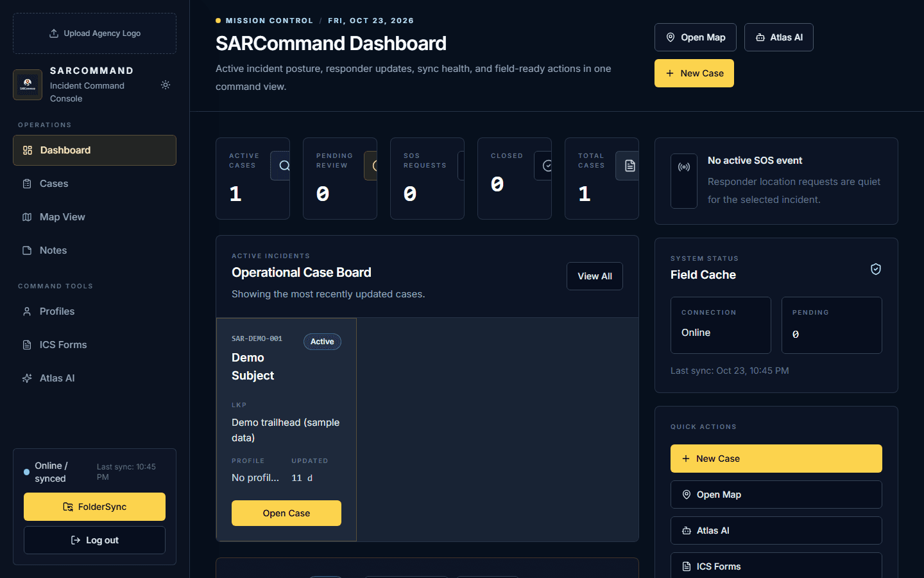The width and height of the screenshot is (924, 578).
Task: Click the FolderSync button
Action: coord(95,507)
